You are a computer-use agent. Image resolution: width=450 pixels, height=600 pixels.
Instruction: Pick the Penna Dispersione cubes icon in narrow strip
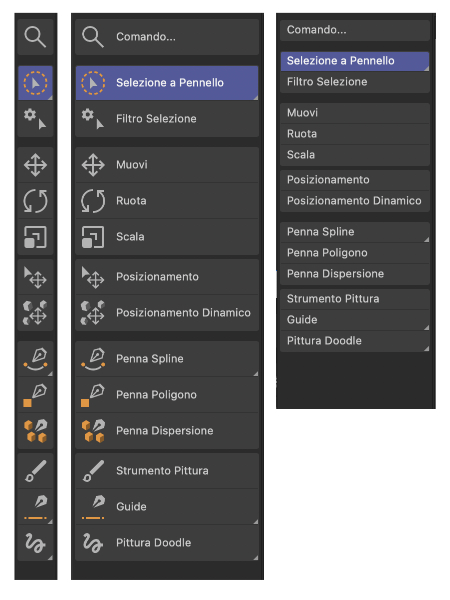coord(35,431)
